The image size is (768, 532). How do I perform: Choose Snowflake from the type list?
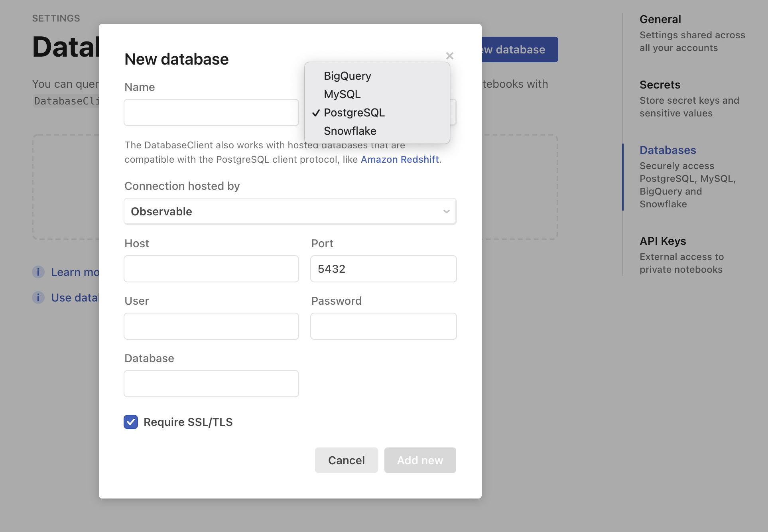click(350, 131)
